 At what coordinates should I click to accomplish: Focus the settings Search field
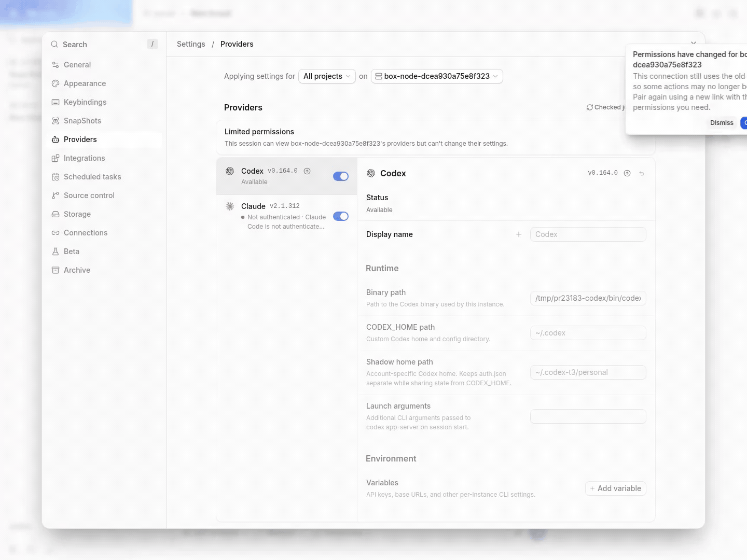[x=104, y=45]
